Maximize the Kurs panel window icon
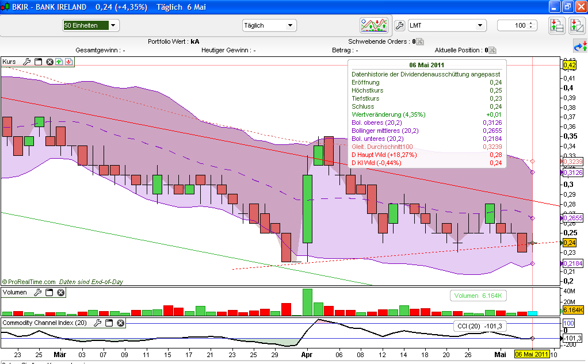 [38, 62]
